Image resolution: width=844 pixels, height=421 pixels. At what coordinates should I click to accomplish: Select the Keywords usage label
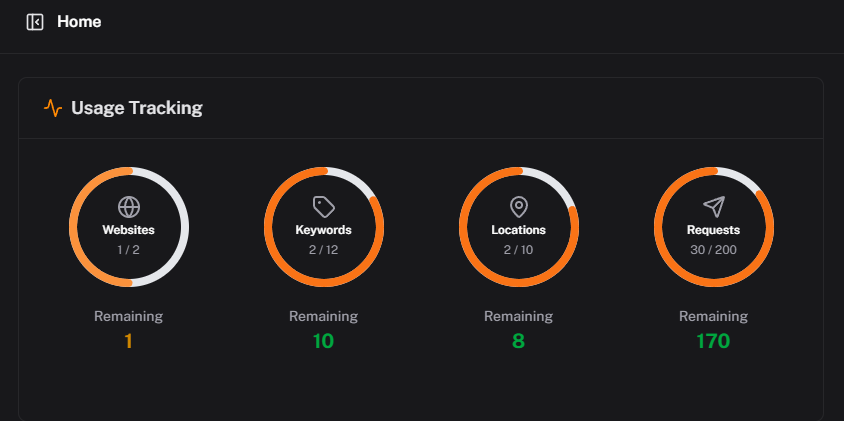(324, 230)
